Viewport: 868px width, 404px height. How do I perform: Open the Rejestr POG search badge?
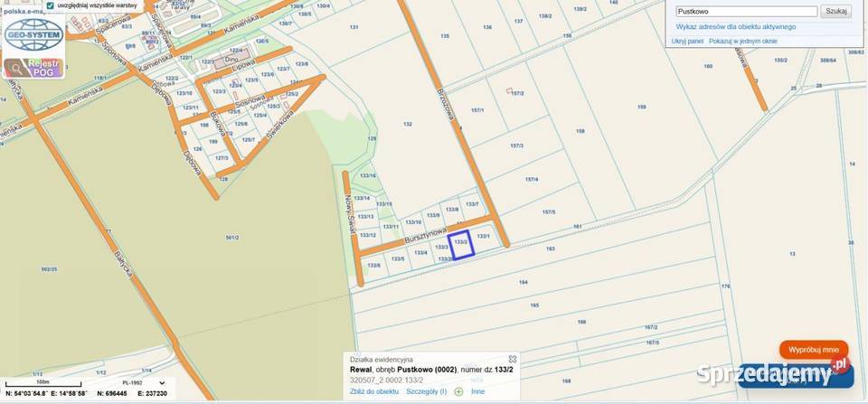33,68
